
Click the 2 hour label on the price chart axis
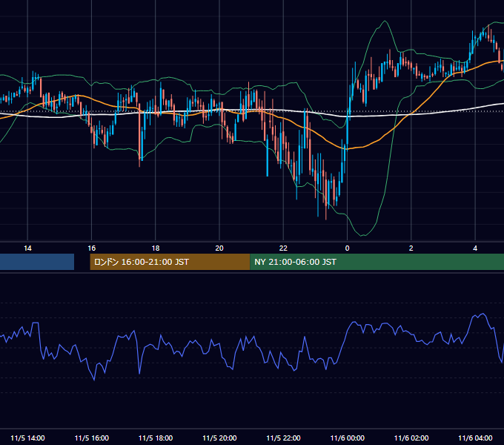coord(411,248)
